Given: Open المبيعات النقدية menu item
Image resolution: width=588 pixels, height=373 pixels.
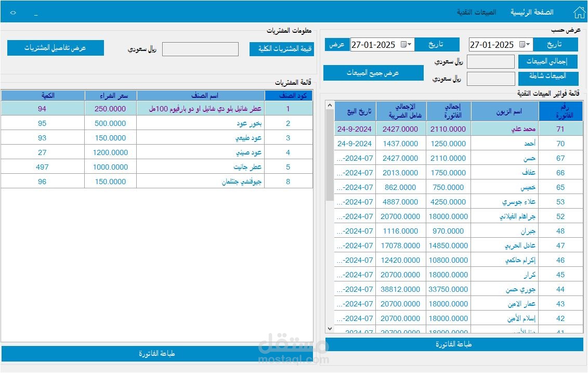Looking at the screenshot, I should point(476,12).
